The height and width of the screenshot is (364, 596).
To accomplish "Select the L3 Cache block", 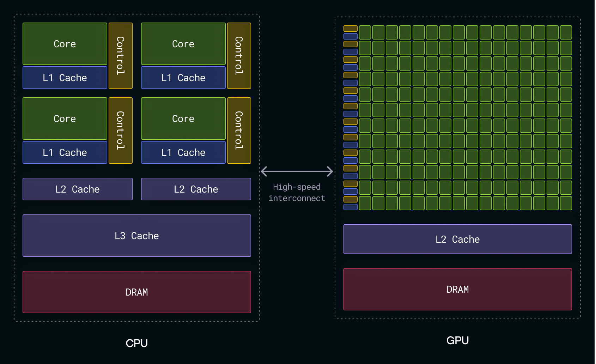I will [x=137, y=236].
